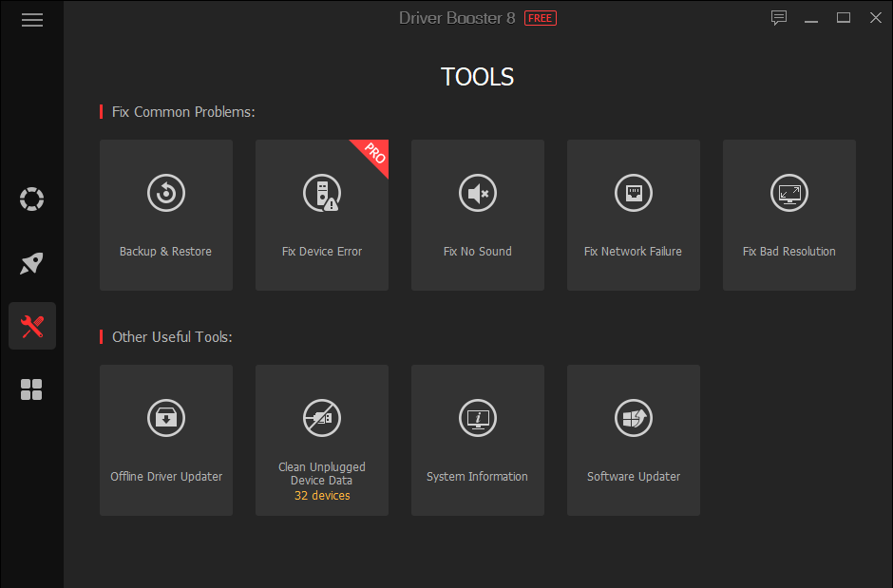The height and width of the screenshot is (588, 893).
Task: Click the red FREE edition badge
Action: coord(541,18)
